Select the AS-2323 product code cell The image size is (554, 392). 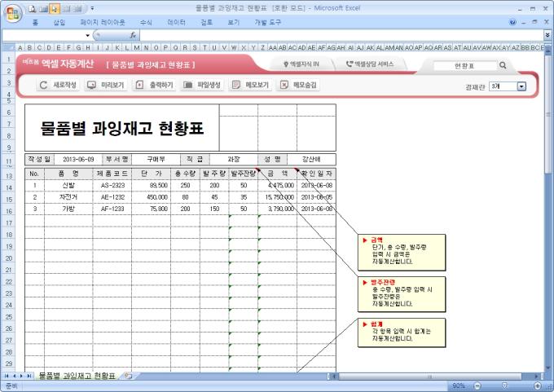click(112, 185)
